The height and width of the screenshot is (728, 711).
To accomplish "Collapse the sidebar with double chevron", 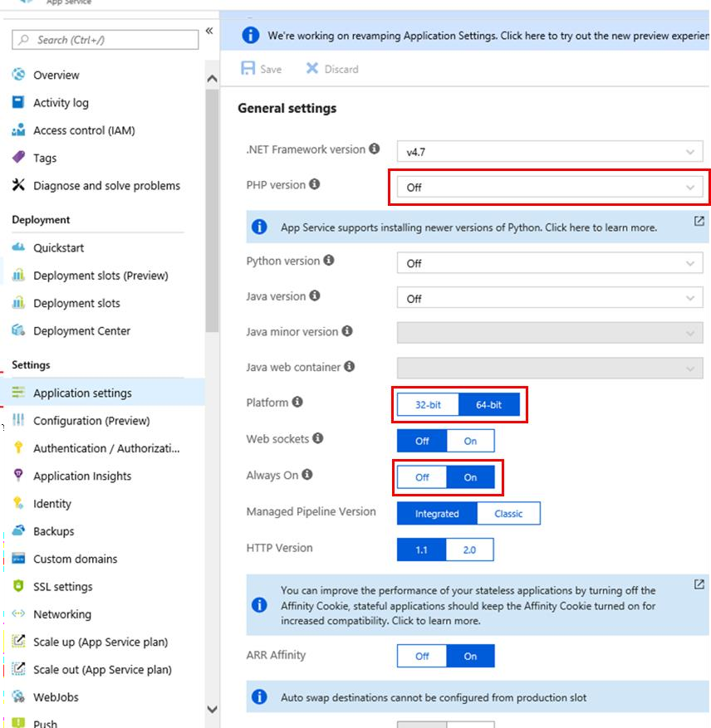I will pos(209,31).
